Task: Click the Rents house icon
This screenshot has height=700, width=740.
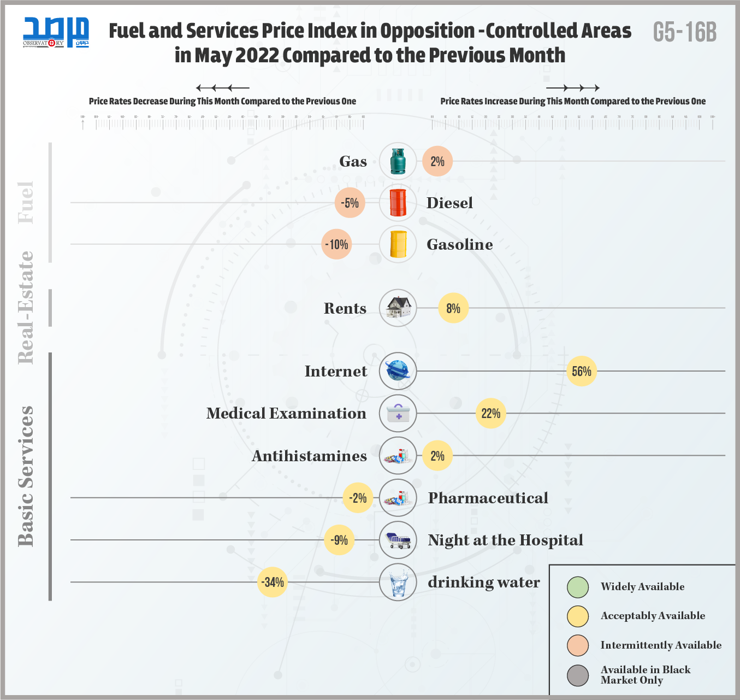Action: [x=398, y=308]
